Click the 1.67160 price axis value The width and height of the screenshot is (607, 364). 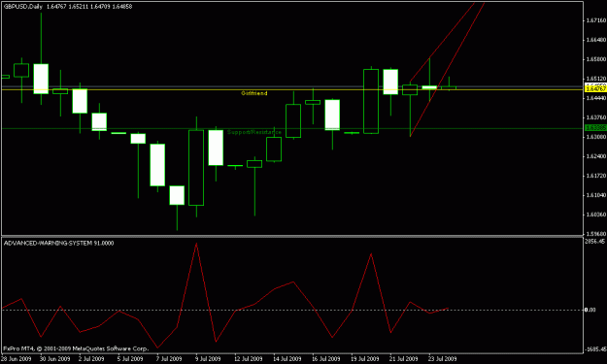[596, 20]
